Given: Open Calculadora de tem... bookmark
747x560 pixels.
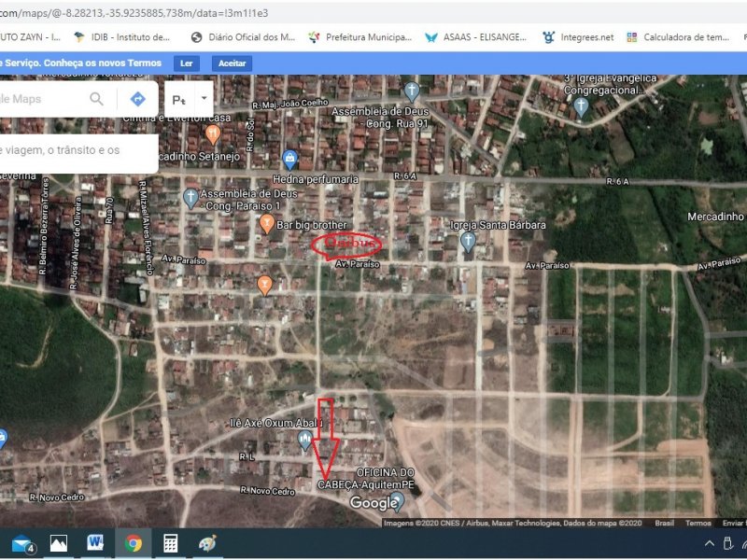Looking at the screenshot, I should tap(678, 37).
